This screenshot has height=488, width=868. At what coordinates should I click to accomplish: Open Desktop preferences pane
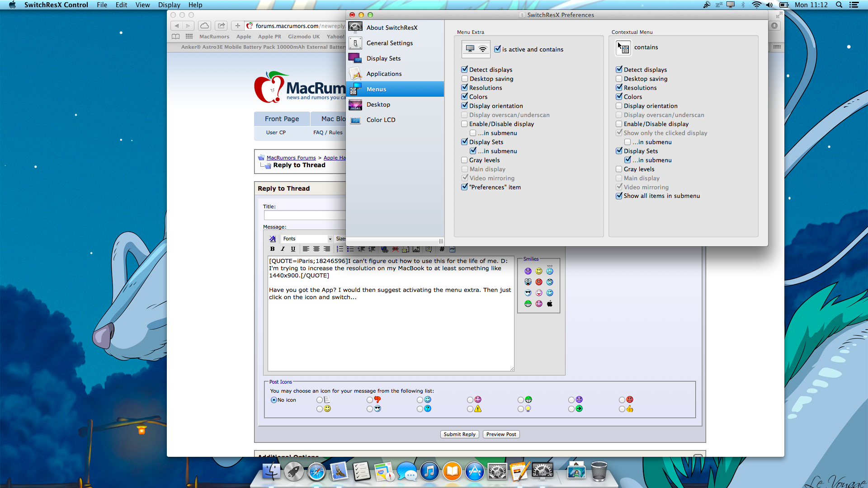(395, 104)
